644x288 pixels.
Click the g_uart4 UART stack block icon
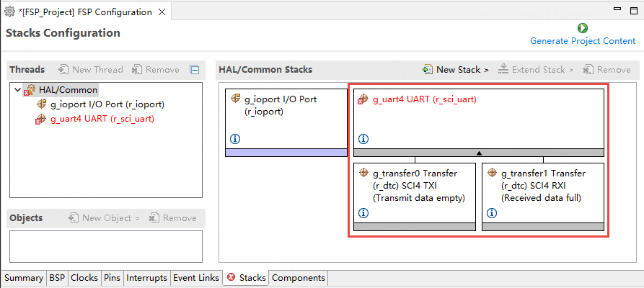pyautogui.click(x=363, y=99)
